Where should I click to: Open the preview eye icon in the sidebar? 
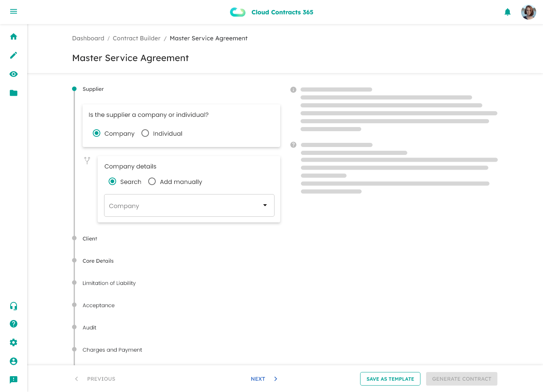coord(14,74)
